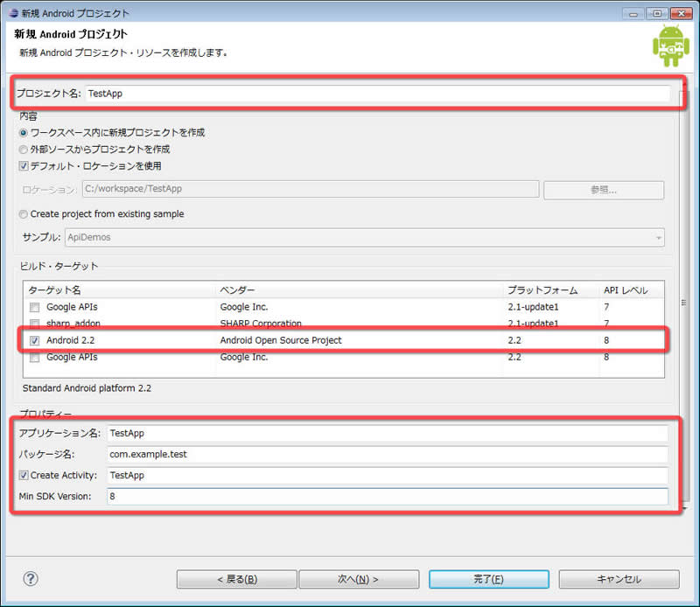Click the package name com.example.test field
700x607 pixels.
pos(388,454)
